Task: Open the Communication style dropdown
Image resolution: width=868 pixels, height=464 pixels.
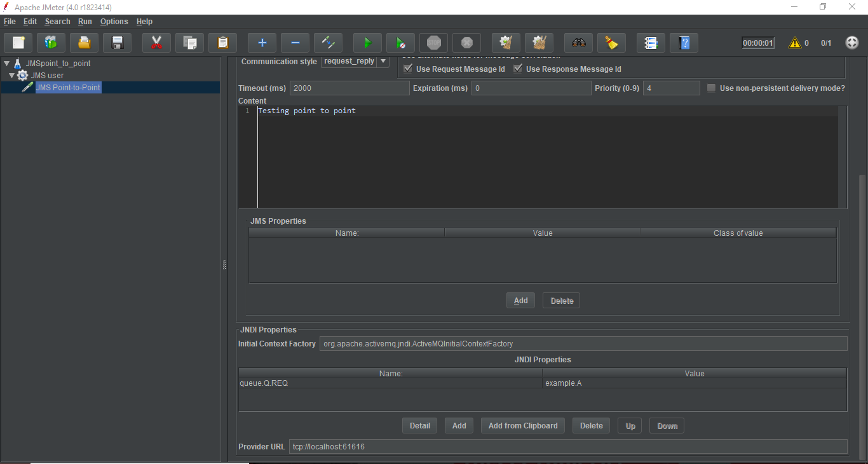Action: (x=383, y=62)
